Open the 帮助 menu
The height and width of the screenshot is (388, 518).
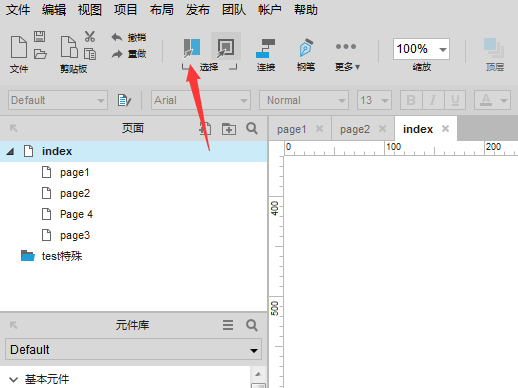point(306,10)
